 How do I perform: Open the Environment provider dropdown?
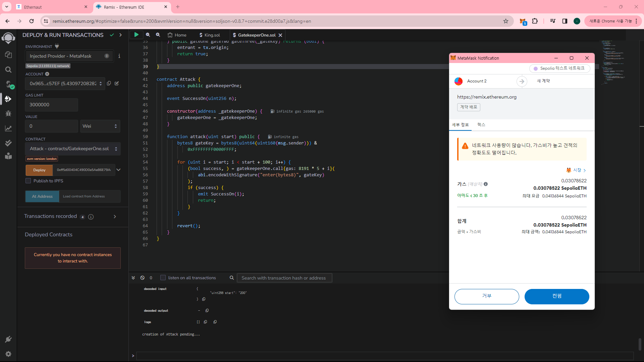(69, 56)
